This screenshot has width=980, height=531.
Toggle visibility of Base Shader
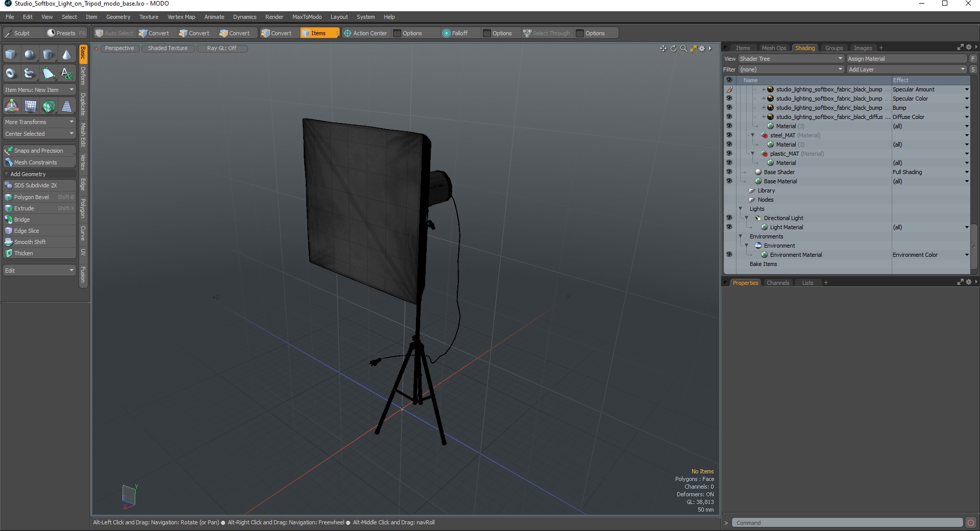[729, 172]
